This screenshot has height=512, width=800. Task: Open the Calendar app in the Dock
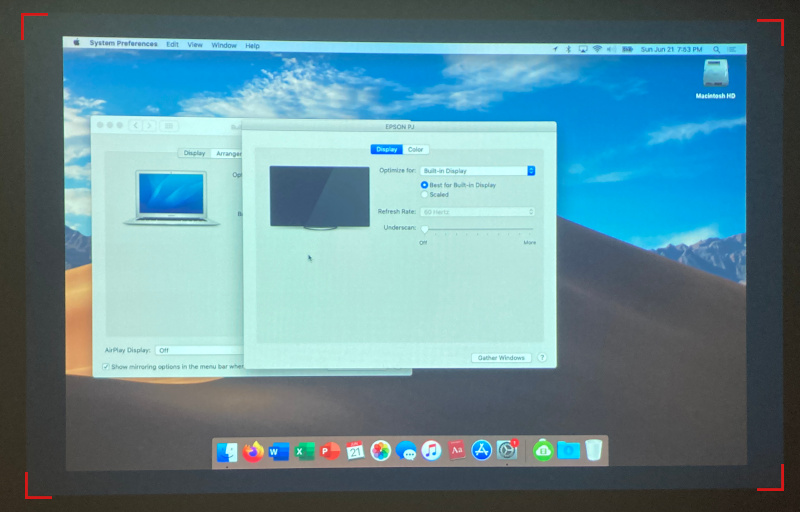tap(355, 451)
